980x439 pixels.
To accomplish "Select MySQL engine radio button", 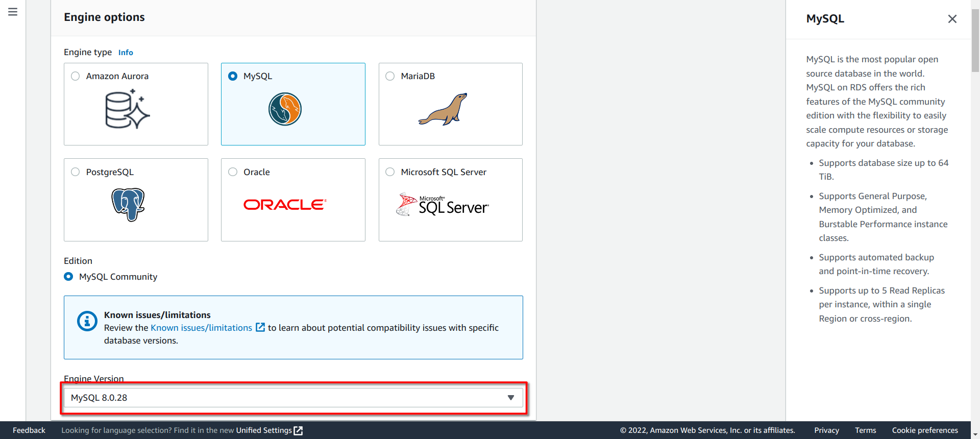I will 233,76.
